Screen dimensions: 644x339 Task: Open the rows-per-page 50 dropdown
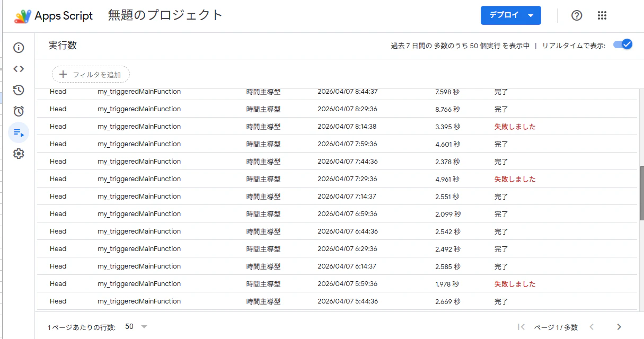[136, 327]
